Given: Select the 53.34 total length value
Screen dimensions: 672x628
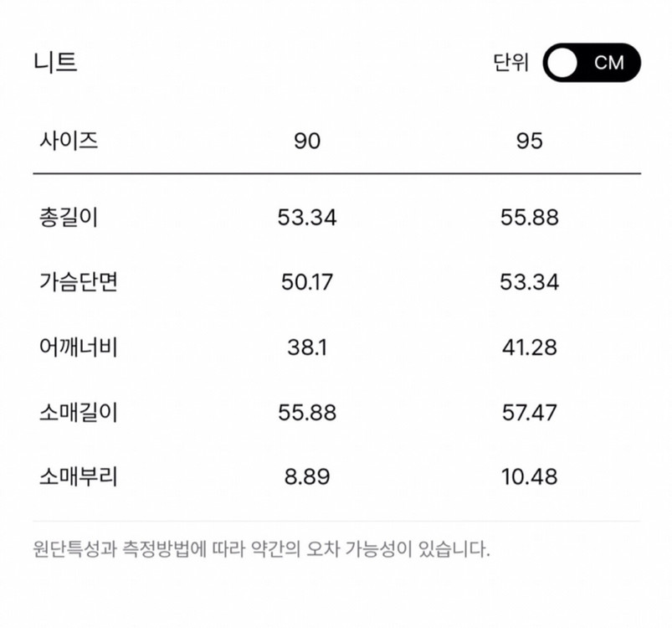Looking at the screenshot, I should pyautogui.click(x=306, y=217).
